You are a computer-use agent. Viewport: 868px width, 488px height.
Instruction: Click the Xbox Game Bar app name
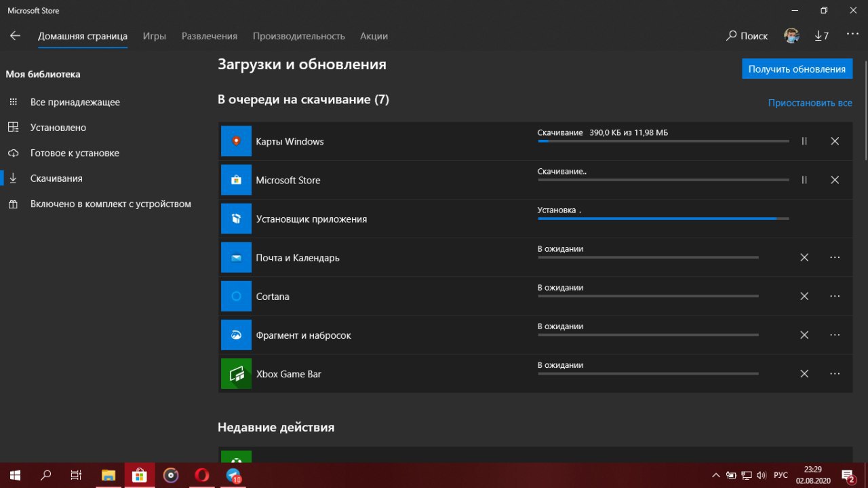point(288,374)
